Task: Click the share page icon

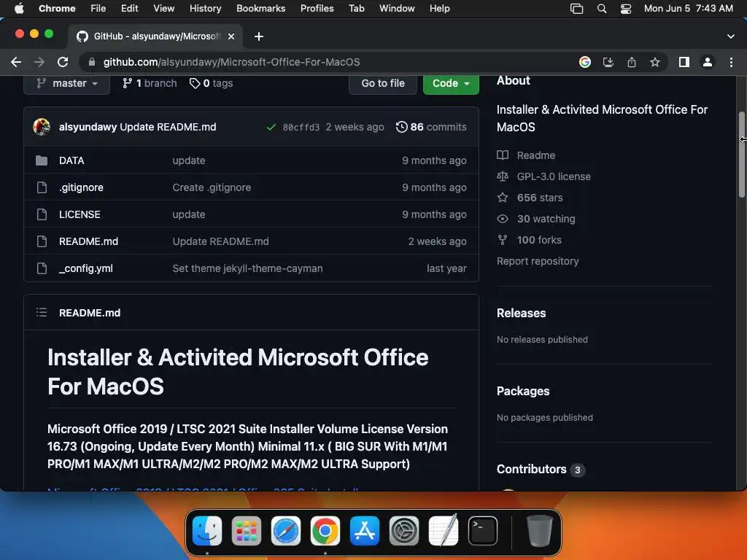Action: [631, 62]
